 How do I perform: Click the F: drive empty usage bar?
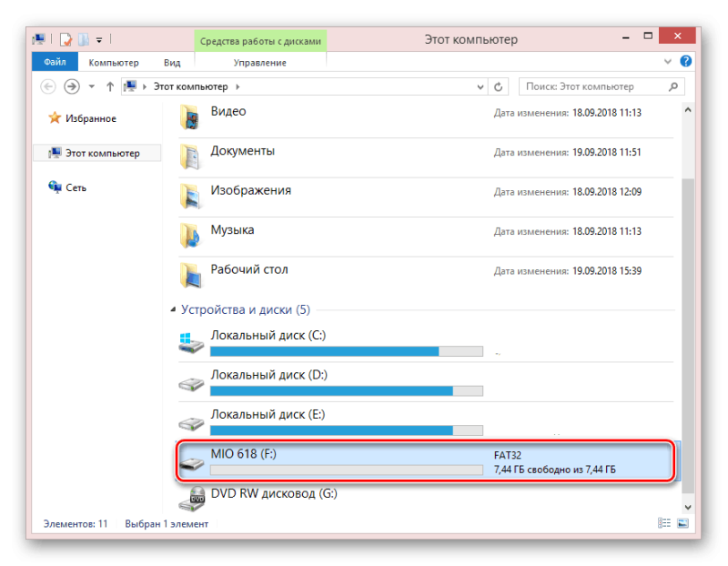pyautogui.click(x=347, y=470)
